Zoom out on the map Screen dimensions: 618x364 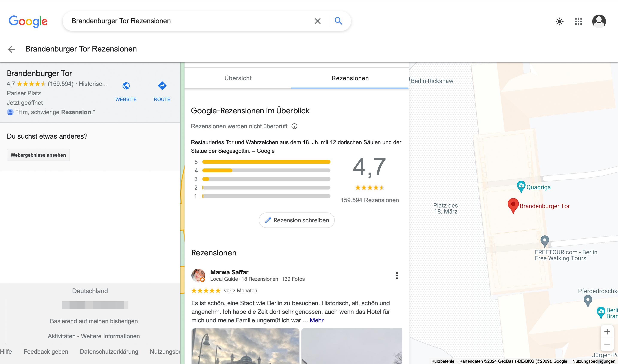pyautogui.click(x=607, y=345)
